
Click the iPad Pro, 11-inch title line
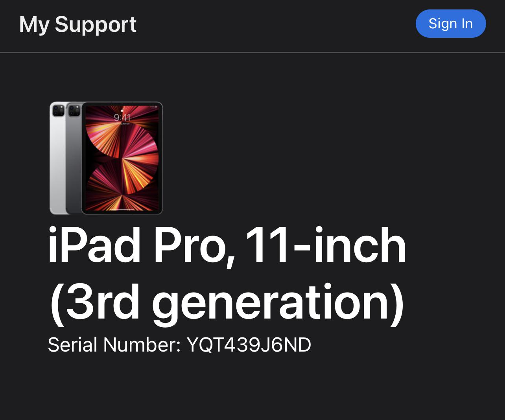point(227,246)
